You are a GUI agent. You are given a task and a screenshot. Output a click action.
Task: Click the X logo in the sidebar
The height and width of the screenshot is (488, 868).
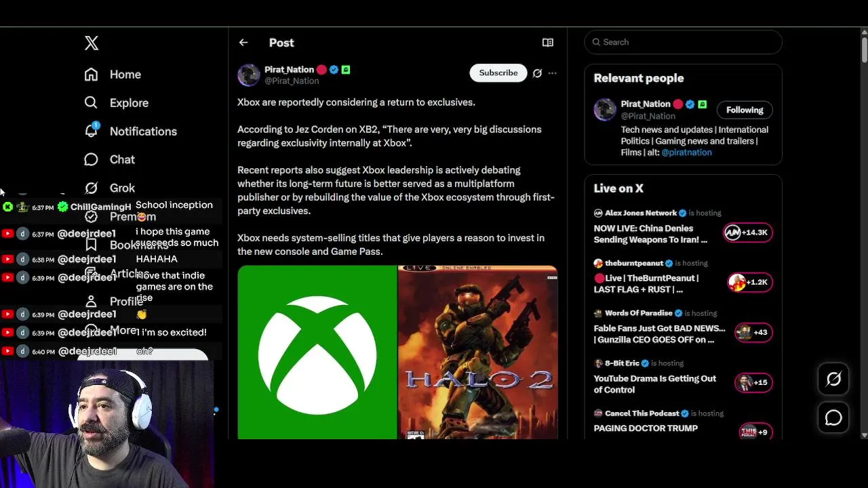[x=92, y=43]
